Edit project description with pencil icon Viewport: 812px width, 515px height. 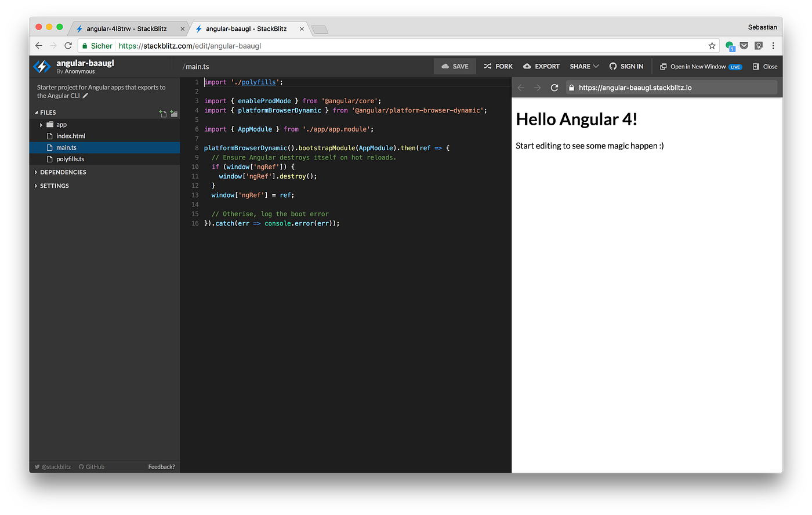(x=85, y=96)
